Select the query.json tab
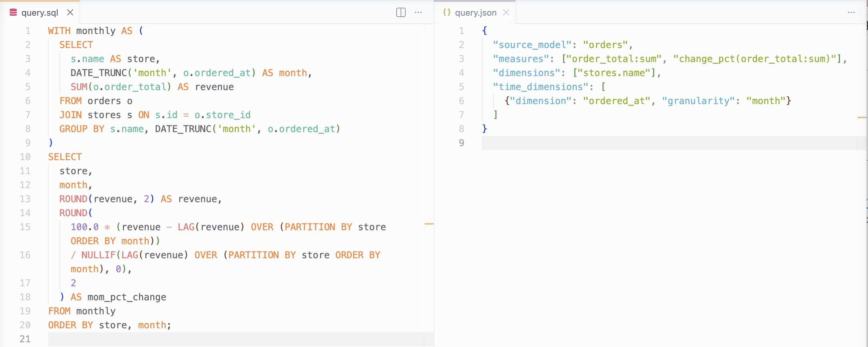Viewport: 868px width, 347px height. point(475,12)
